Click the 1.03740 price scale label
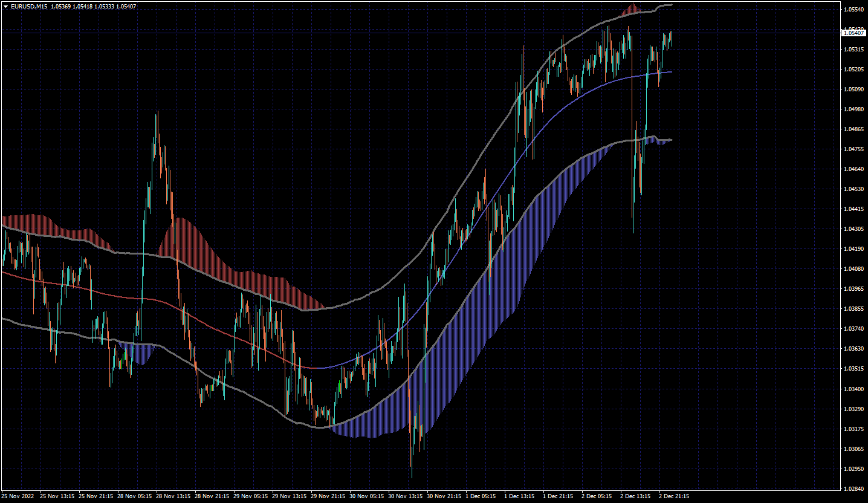868x503 pixels. [x=853, y=329]
